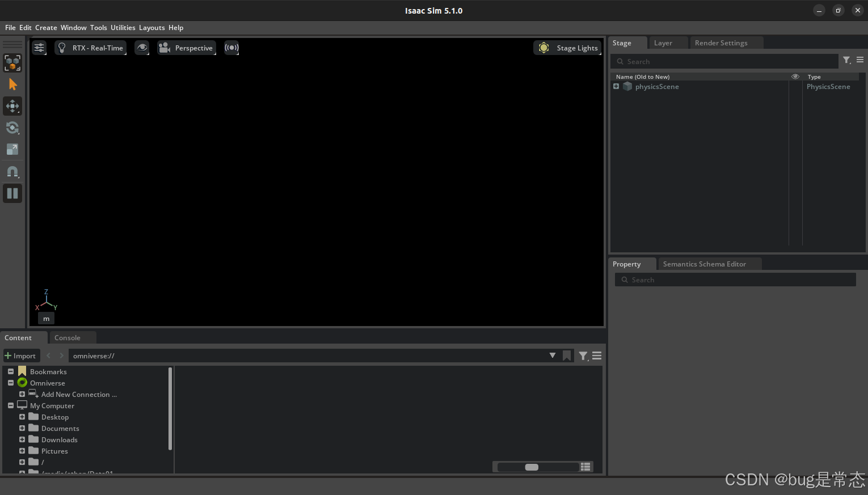The height and width of the screenshot is (495, 868).
Task: Focus the Stage panel search field
Action: click(x=724, y=61)
